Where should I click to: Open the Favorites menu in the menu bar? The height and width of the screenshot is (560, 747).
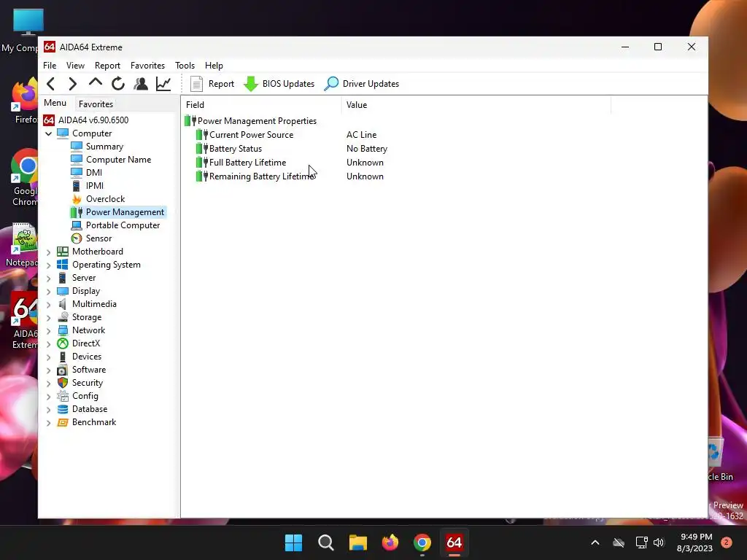147,65
